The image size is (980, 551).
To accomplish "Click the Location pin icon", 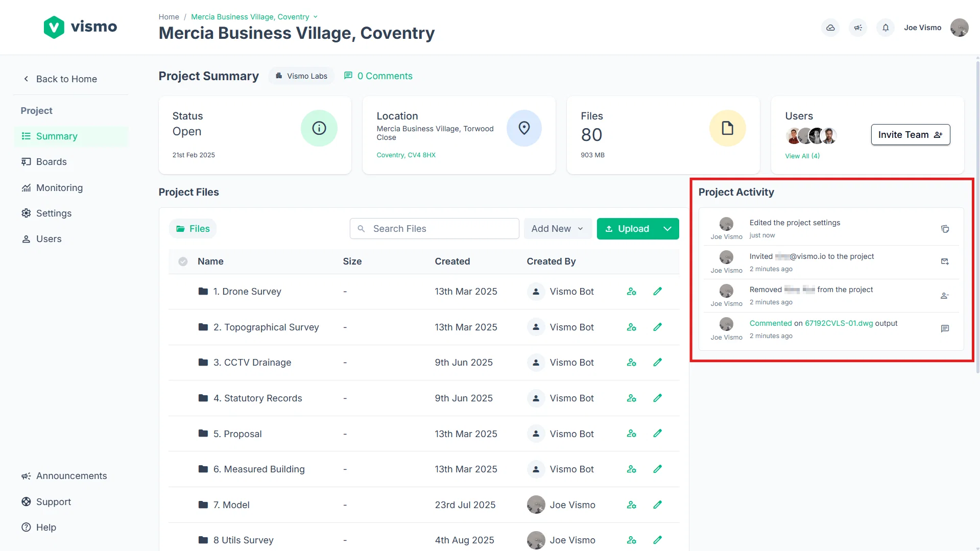I will click(524, 128).
